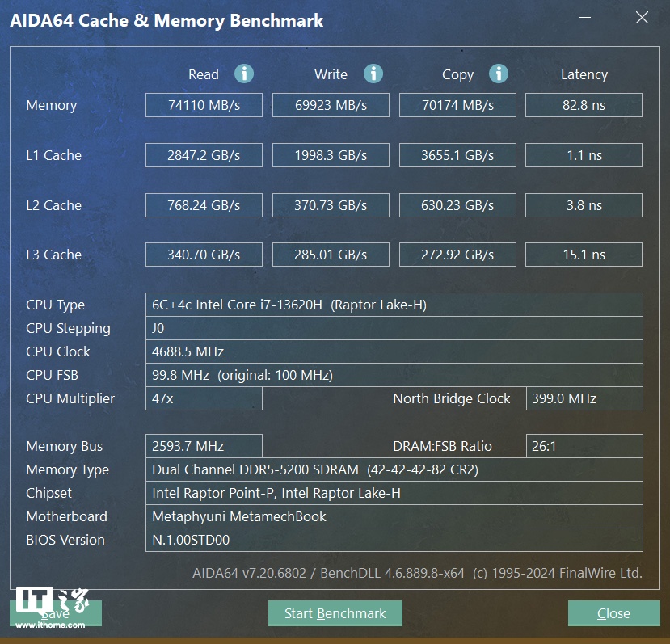Click the CPU Multiplier 47x box
670x644 pixels.
pyautogui.click(x=204, y=398)
